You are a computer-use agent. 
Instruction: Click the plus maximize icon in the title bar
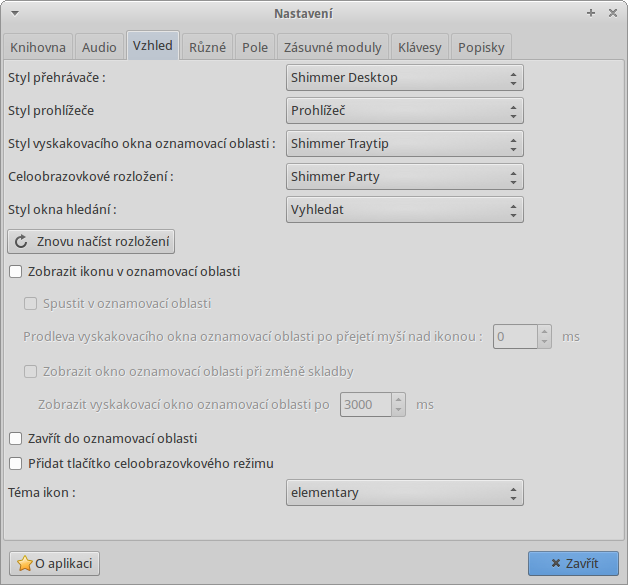tap(591, 13)
